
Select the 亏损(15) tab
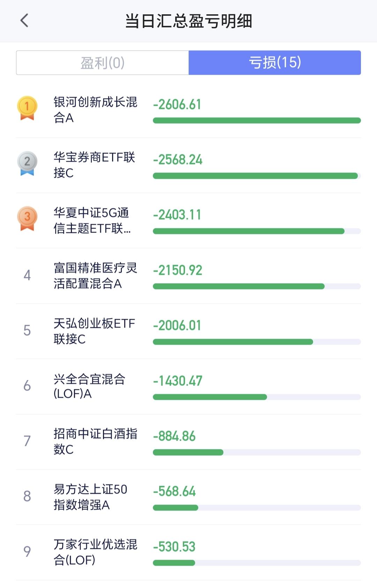275,63
